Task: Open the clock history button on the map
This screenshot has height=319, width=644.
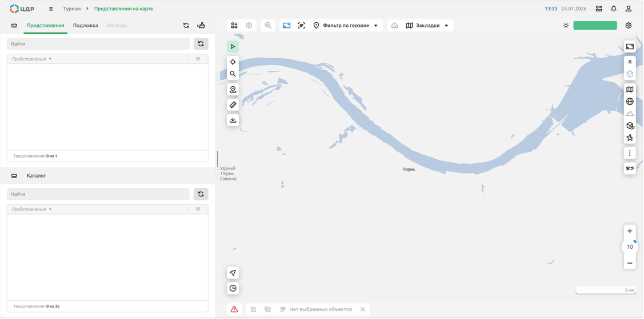Action: pos(233,288)
